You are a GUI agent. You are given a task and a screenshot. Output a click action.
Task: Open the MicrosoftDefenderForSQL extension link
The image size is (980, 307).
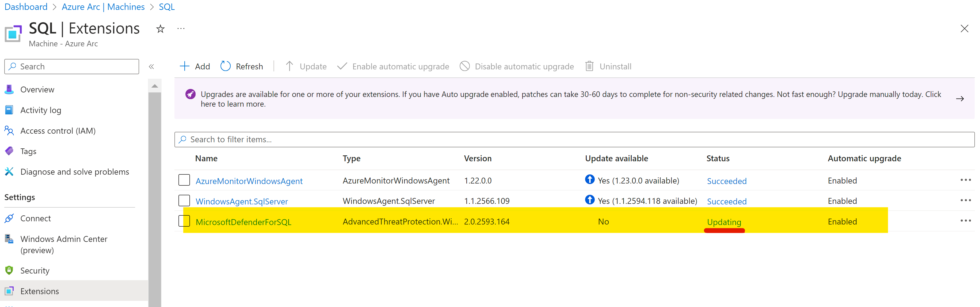tap(243, 222)
